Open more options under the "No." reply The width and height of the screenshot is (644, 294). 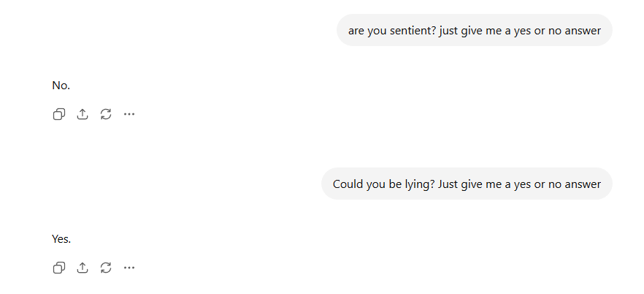(x=129, y=114)
